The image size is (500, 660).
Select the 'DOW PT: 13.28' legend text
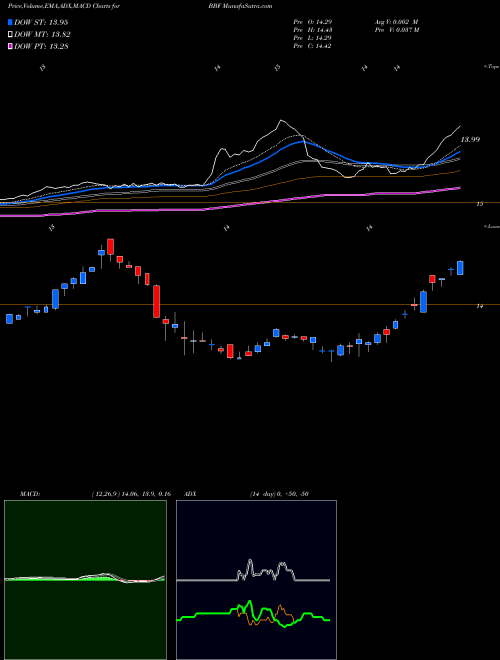[x=41, y=46]
